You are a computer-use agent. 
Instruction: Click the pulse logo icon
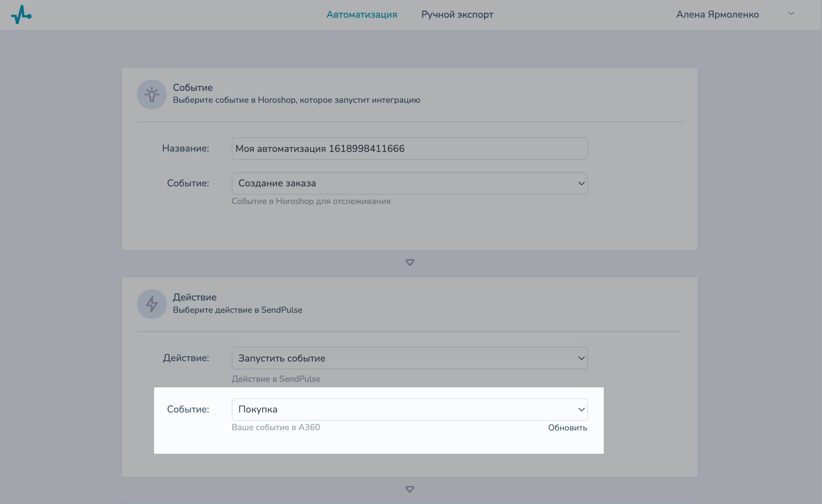[x=21, y=15]
